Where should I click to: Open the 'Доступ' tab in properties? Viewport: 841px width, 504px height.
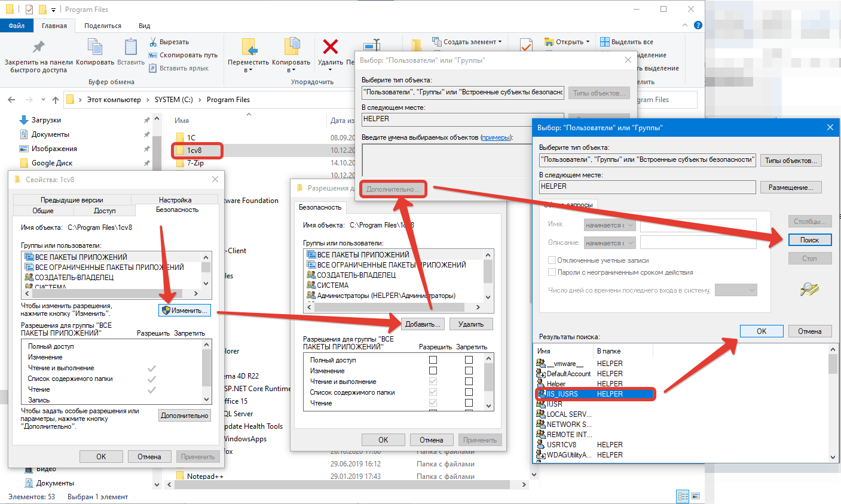(105, 211)
